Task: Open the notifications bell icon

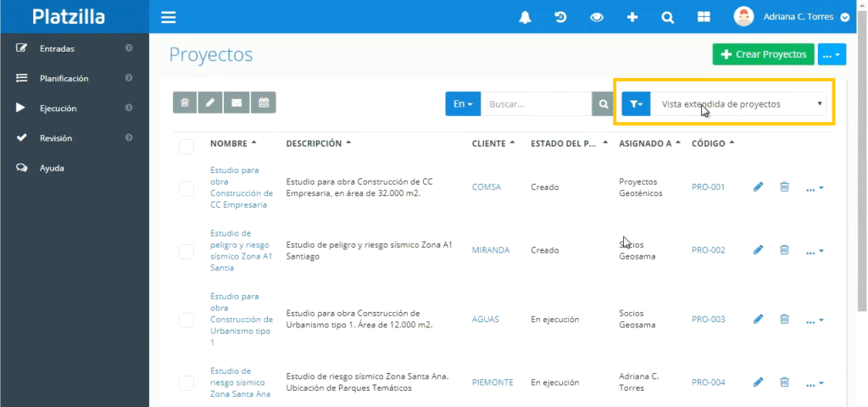Action: pos(525,17)
